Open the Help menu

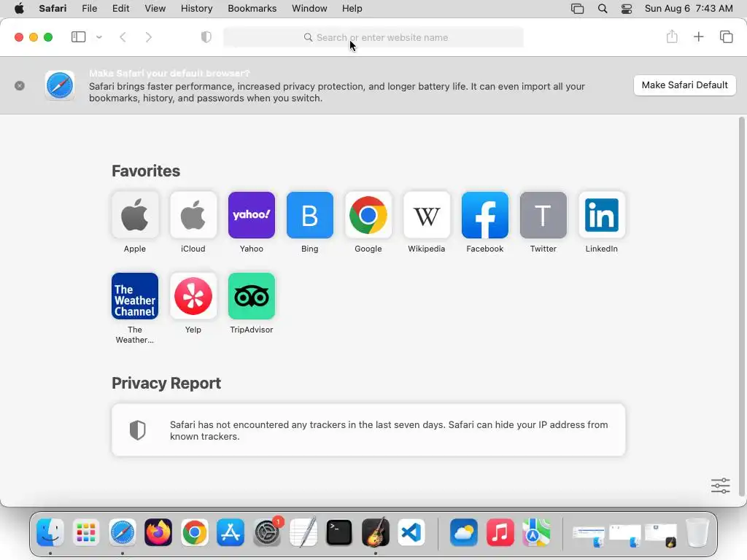click(352, 9)
